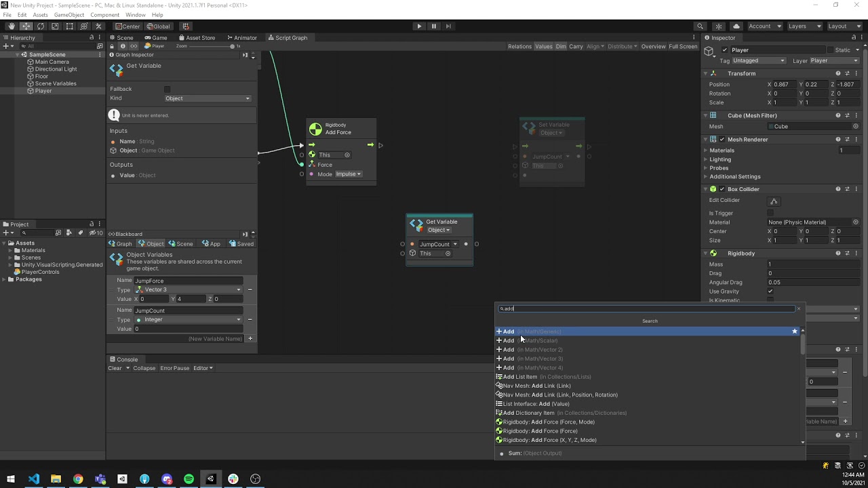Toggle Relations in graph toolbar

pyautogui.click(x=519, y=47)
